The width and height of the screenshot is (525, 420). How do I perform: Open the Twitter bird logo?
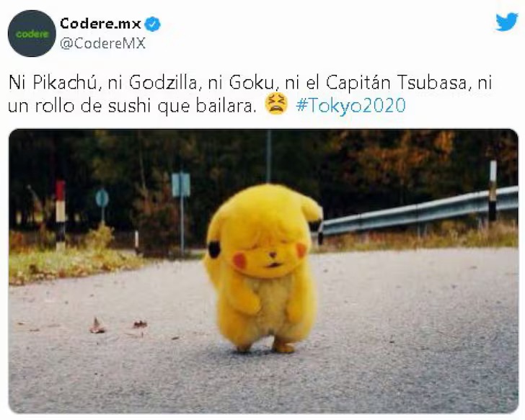(x=506, y=22)
